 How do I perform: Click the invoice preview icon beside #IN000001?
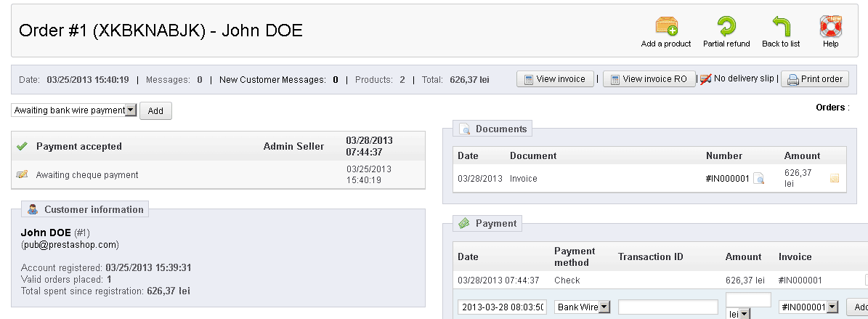pyautogui.click(x=758, y=178)
